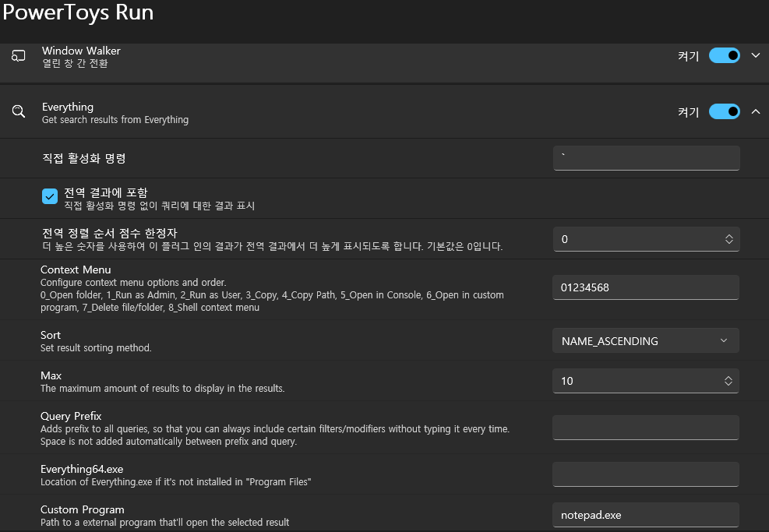Edit the Custom Program path notepad.exe
This screenshot has height=532, width=769.
tap(645, 514)
